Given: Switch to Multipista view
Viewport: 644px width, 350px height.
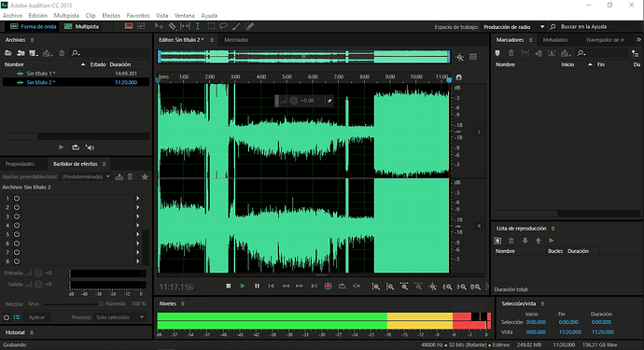Looking at the screenshot, I should coord(81,26).
